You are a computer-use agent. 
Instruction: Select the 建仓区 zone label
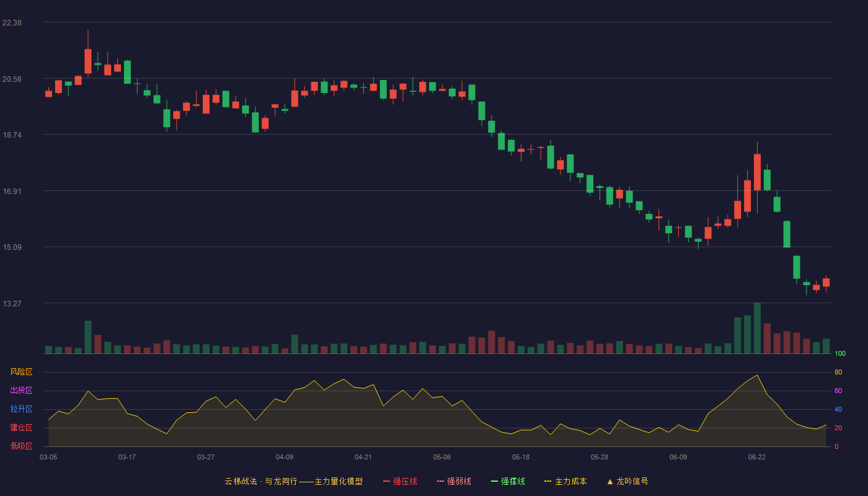click(21, 428)
